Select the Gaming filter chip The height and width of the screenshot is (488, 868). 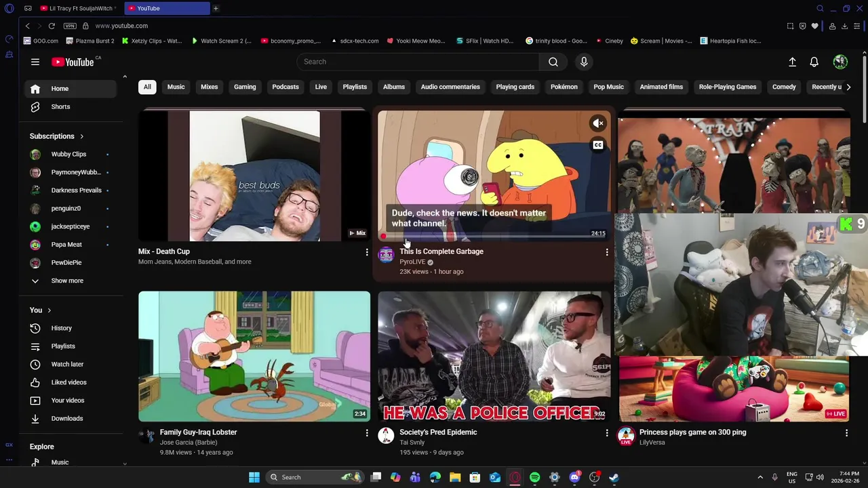tap(245, 87)
